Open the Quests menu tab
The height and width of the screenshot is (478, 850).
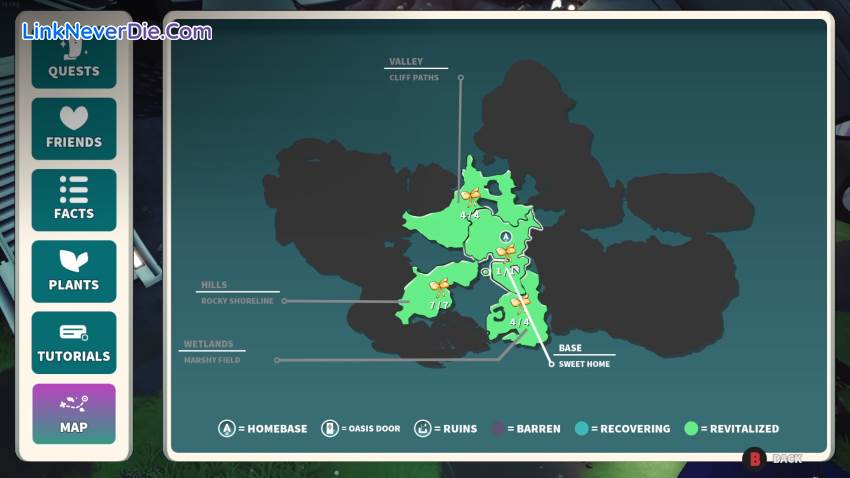pyautogui.click(x=74, y=58)
